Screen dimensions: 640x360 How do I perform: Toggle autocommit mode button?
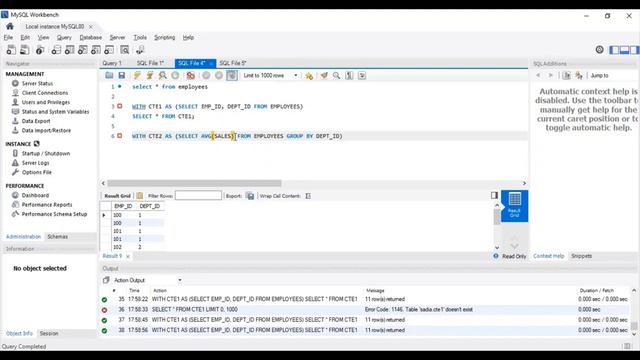tap(232, 75)
